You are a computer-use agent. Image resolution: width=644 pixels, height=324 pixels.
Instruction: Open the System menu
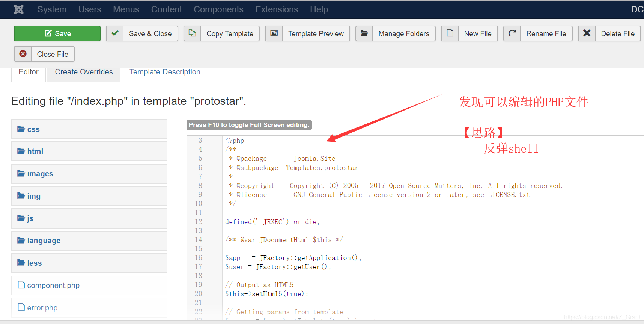[x=52, y=9]
